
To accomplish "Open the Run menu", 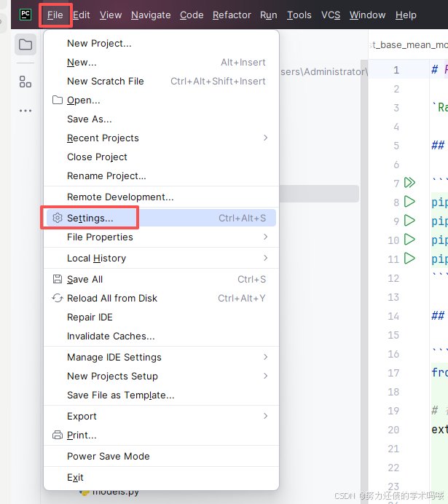I will (269, 15).
